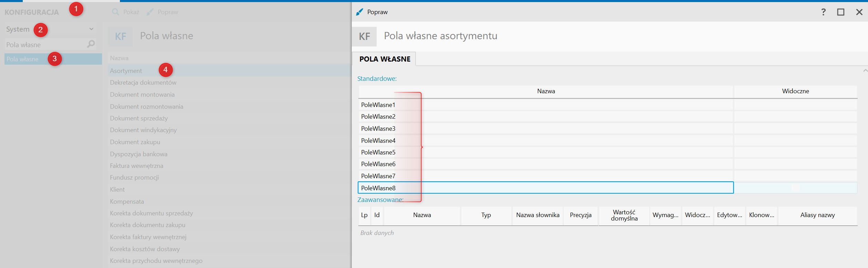Click the magnifier Pokaż icon
Image resolution: width=868 pixels, height=268 pixels.
115,12
